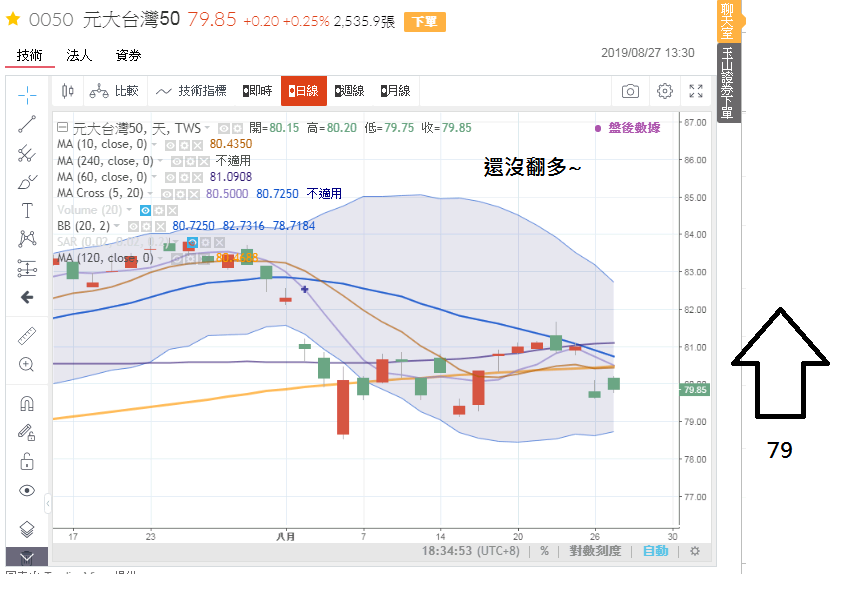Screen dimensions: 850x595
Task: Open the 聊天室 chat room side tab
Action: click(x=727, y=21)
